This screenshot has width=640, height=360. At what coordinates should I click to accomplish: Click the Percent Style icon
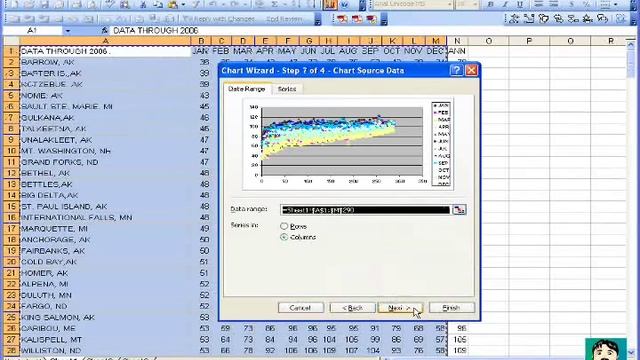tap(586, 4)
